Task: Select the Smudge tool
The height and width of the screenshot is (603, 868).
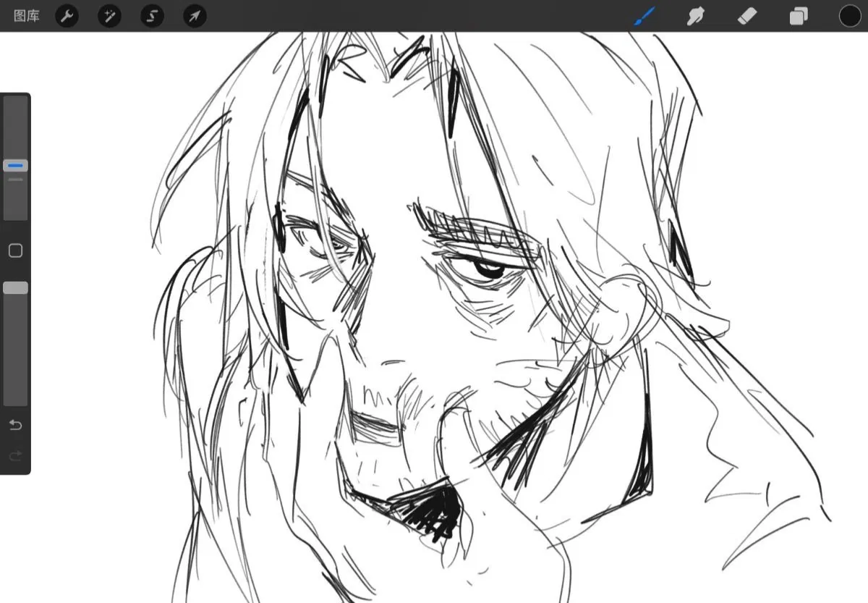Action: 696,16
